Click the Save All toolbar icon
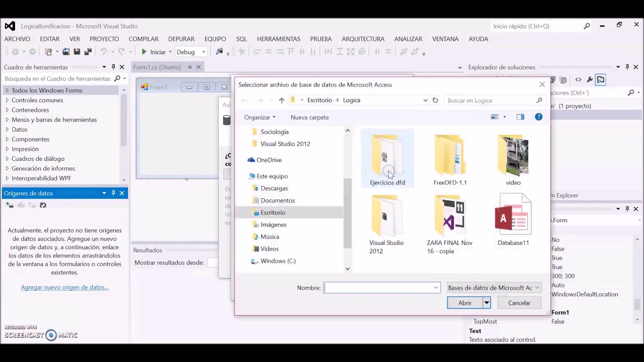This screenshot has width=644, height=362. click(88, 52)
